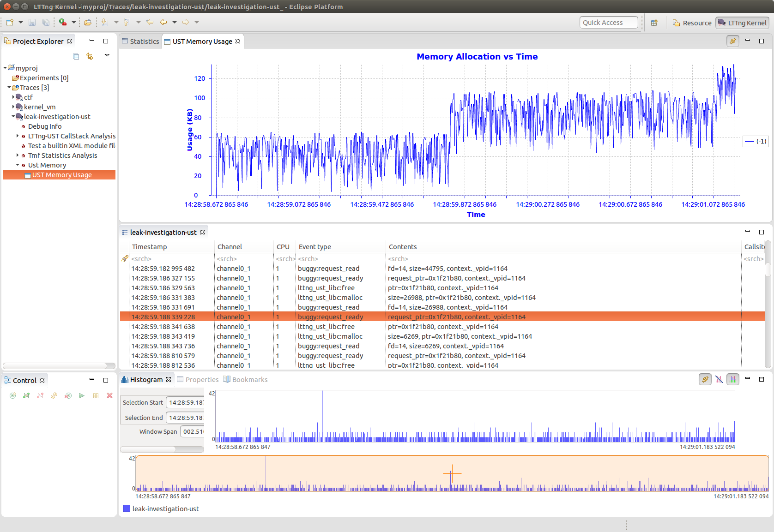Viewport: 774px width, 532px height.
Task: Select the LTTng Kernel perspective button
Action: (742, 23)
